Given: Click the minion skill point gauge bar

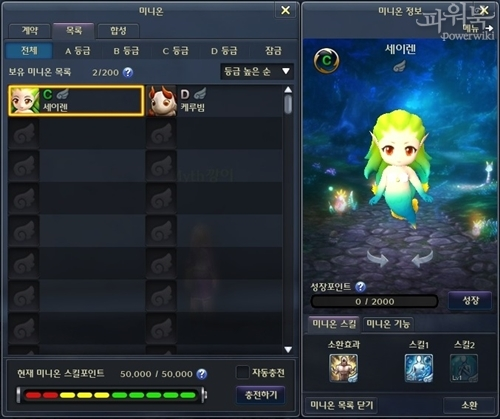Looking at the screenshot, I should click(111, 395).
